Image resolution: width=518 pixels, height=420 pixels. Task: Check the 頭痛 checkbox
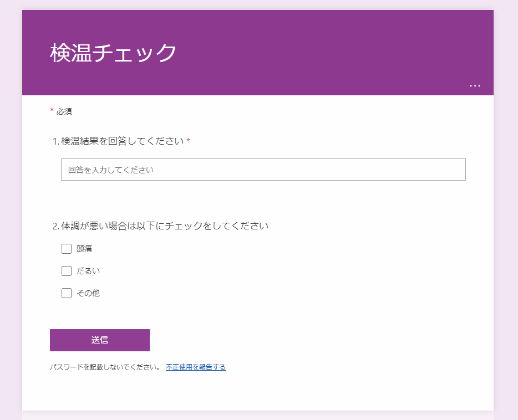[67, 248]
